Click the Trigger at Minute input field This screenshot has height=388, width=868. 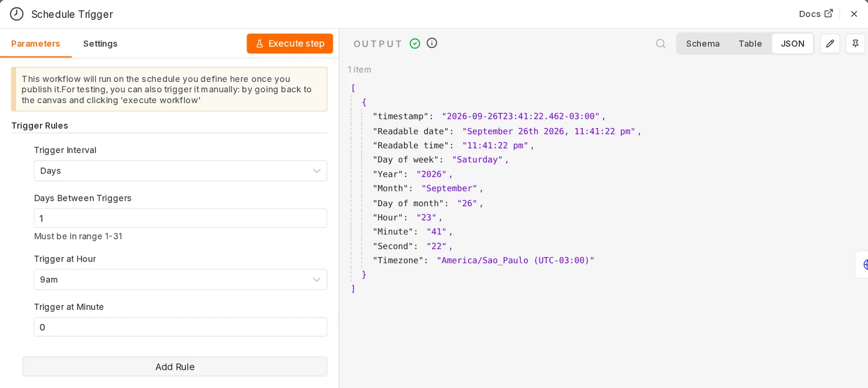coord(180,327)
